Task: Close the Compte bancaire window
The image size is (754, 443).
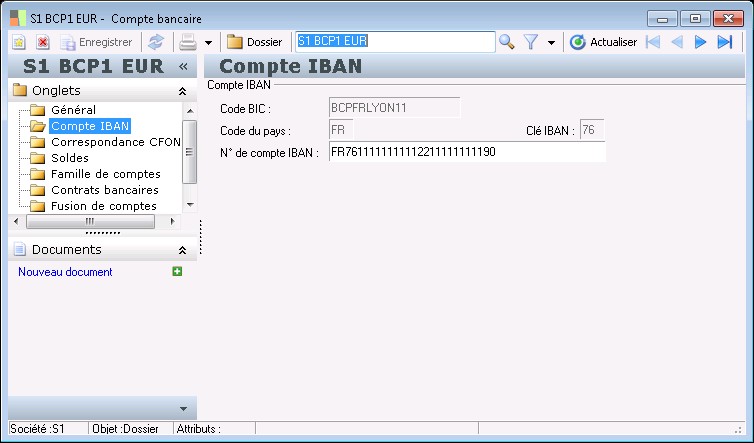Action: 729,19
